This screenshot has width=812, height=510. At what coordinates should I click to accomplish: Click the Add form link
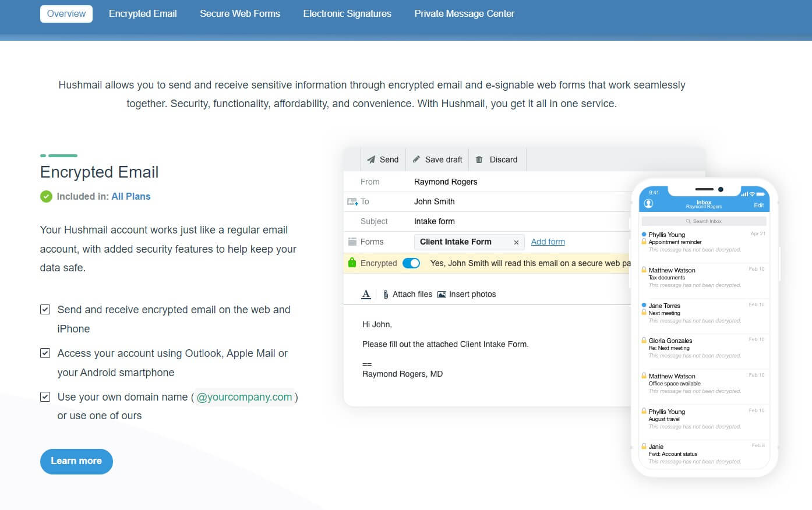pos(548,242)
